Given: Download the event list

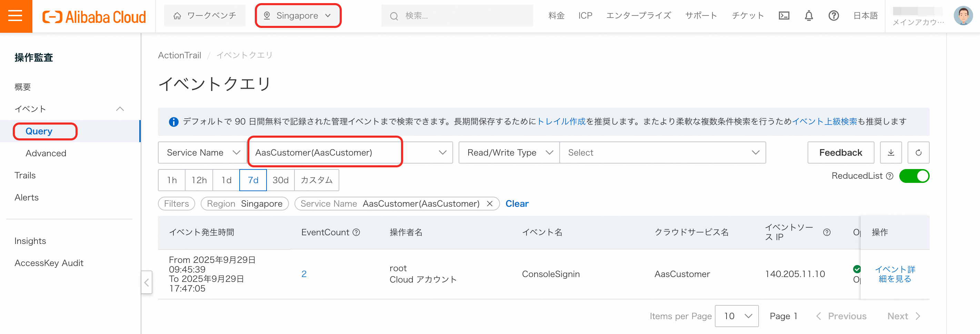Looking at the screenshot, I should point(891,153).
